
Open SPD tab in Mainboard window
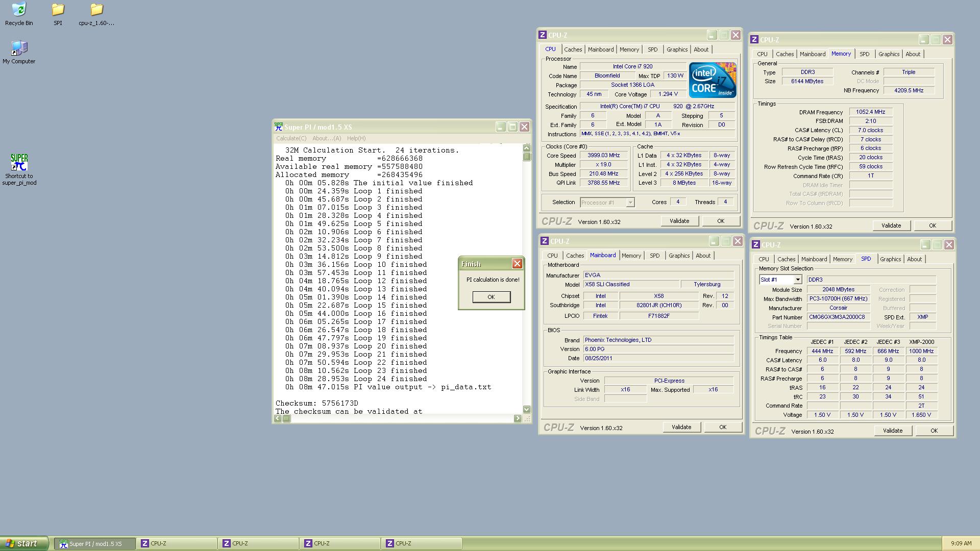(x=654, y=256)
